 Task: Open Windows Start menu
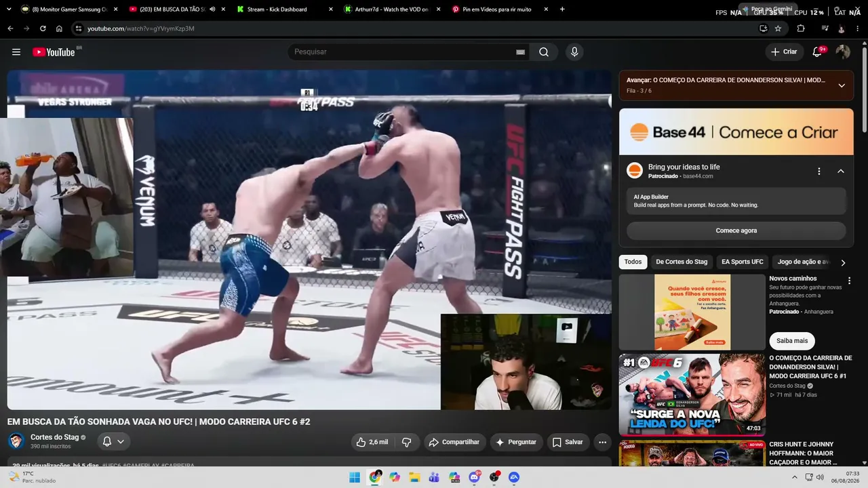click(355, 477)
